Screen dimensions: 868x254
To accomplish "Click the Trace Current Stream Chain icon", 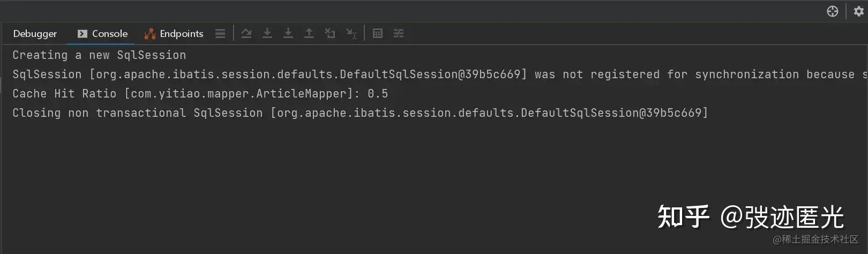I will tap(399, 33).
